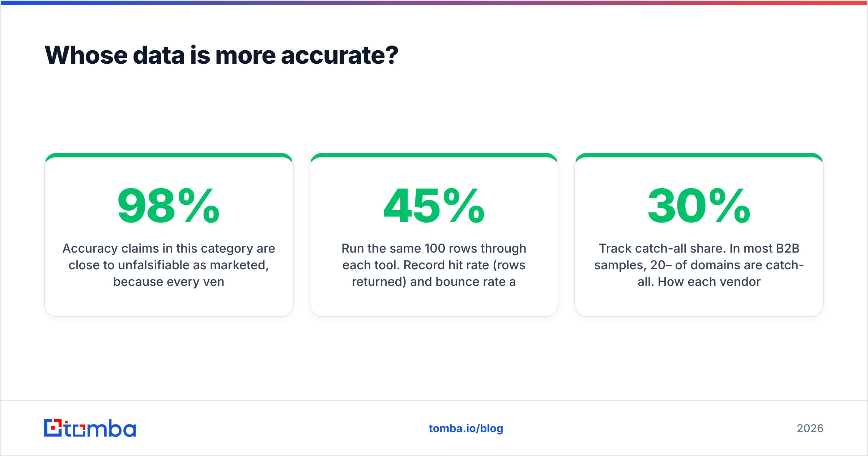868x456 pixels.
Task: Select the heading "Whose data is more accurate?"
Action: pyautogui.click(x=221, y=55)
